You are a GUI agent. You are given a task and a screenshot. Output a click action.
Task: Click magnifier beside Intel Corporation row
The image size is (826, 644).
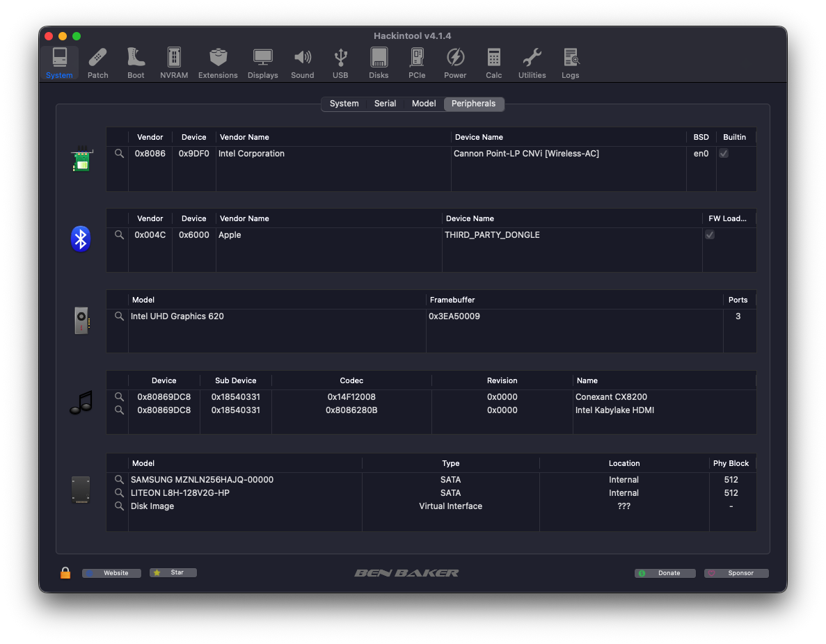tap(120, 153)
